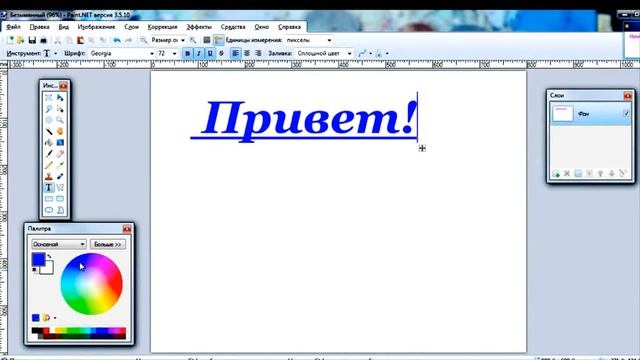Select the Paintbrush tool
The image size is (640, 360).
(x=49, y=154)
